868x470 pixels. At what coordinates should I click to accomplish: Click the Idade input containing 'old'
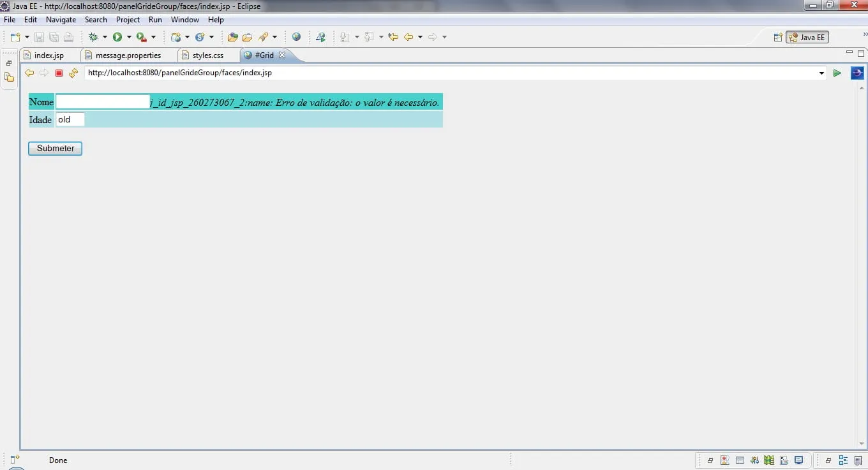coord(70,119)
